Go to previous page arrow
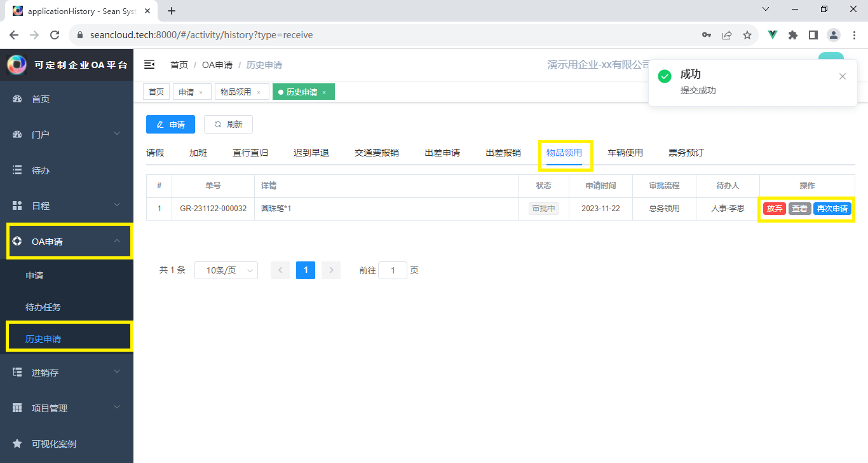Image resolution: width=868 pixels, height=463 pixels. coord(280,270)
